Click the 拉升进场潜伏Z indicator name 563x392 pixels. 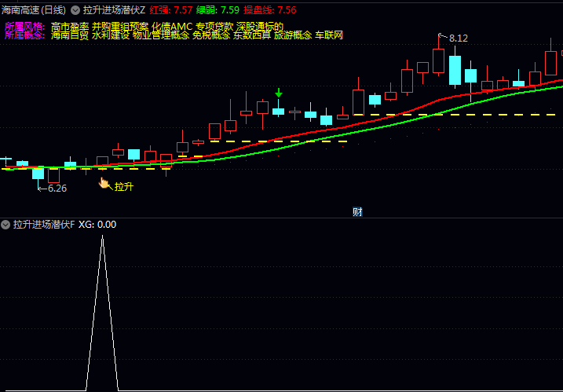(114, 10)
